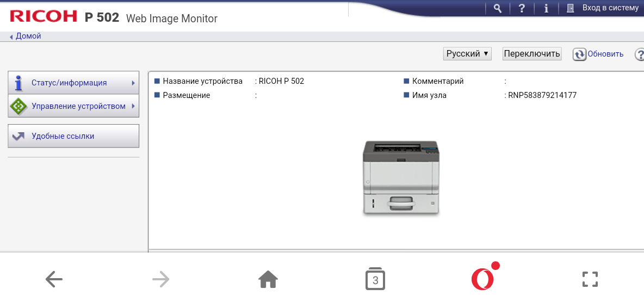Click the printer image
Screen dimensions: 644x295
(x=400, y=177)
